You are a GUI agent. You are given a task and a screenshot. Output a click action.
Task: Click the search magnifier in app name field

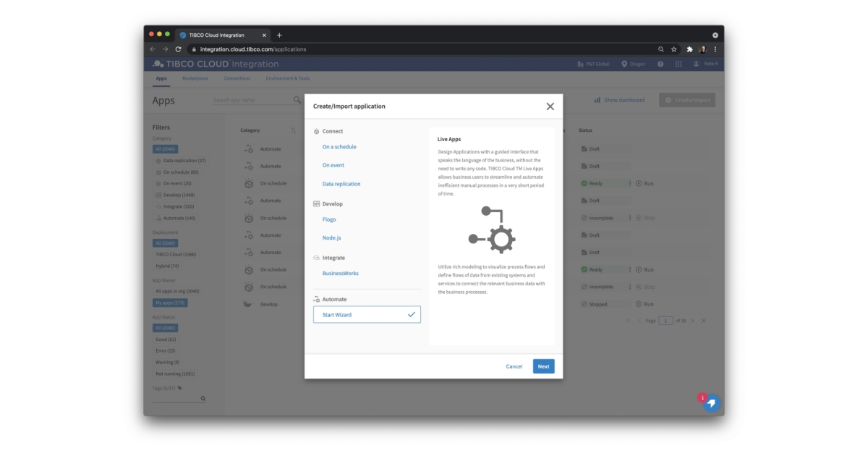tap(297, 101)
